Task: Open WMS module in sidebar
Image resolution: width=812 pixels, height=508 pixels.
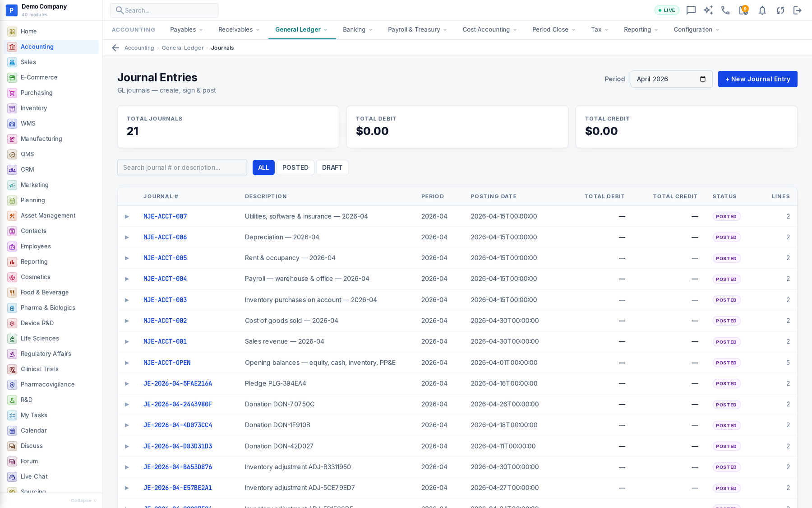Action: (51, 123)
